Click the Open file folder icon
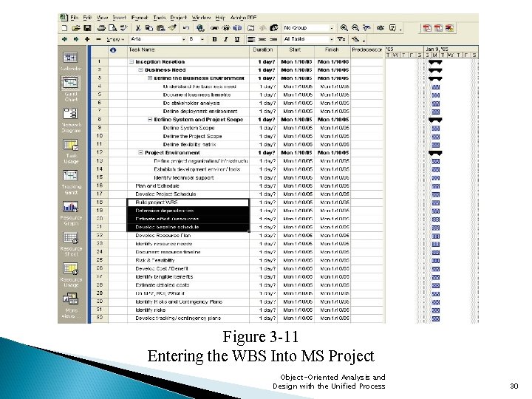532x399 pixels. coord(76,28)
